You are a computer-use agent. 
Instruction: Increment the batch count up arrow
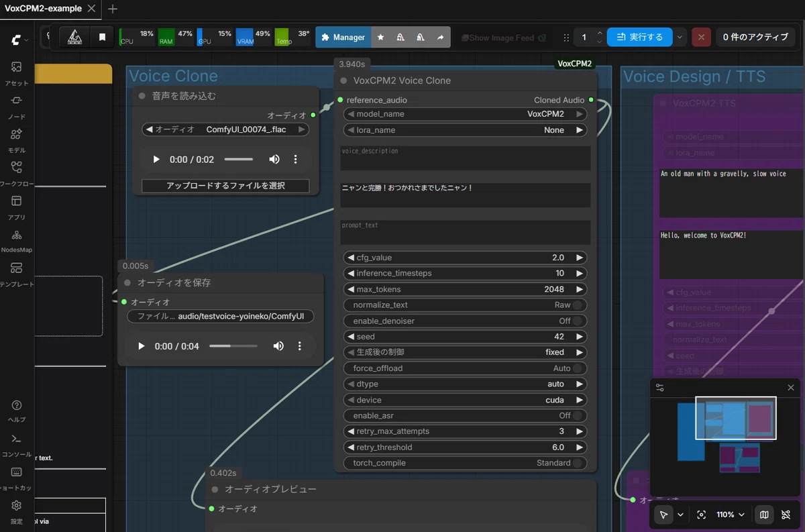(x=599, y=34)
